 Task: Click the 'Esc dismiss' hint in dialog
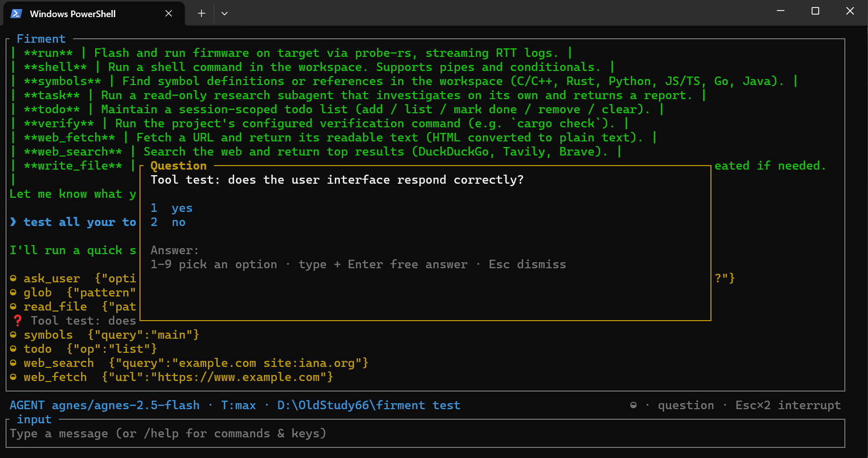point(527,264)
